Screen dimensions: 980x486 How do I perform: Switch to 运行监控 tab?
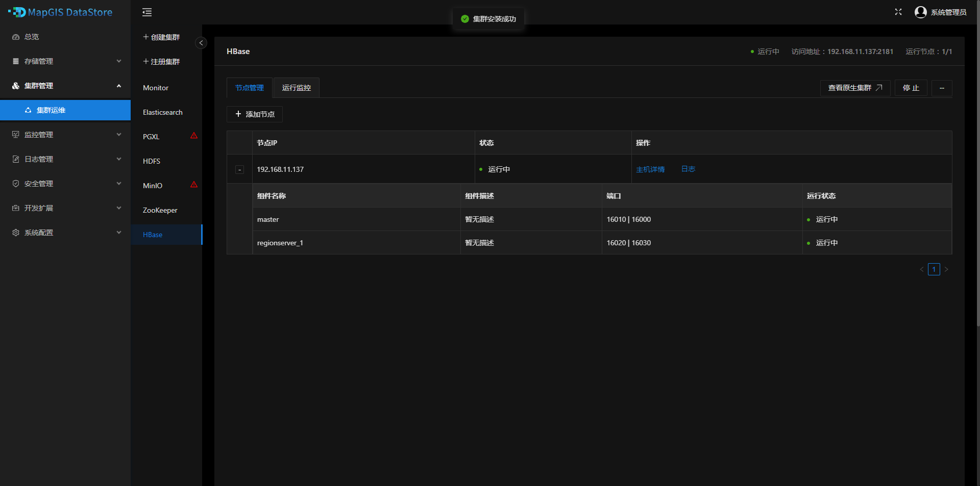point(297,88)
